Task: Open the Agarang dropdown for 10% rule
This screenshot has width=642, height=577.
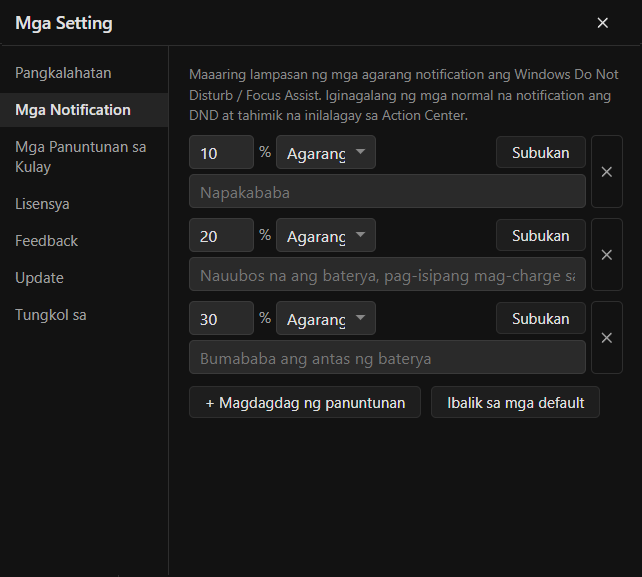Action: [326, 152]
